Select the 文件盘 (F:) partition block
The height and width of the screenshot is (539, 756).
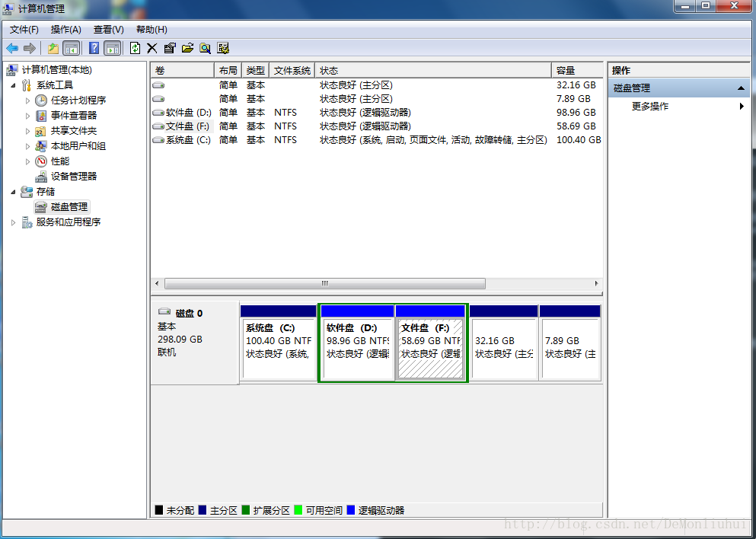431,343
